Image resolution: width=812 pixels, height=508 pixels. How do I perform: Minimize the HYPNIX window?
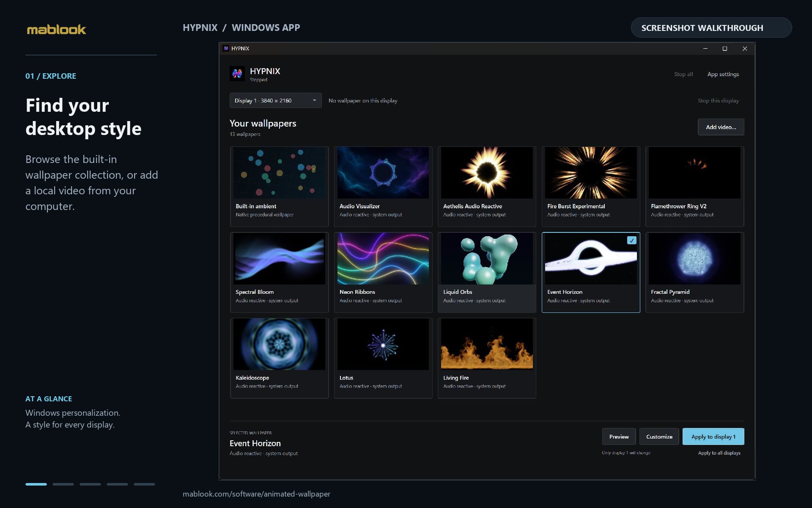point(705,49)
